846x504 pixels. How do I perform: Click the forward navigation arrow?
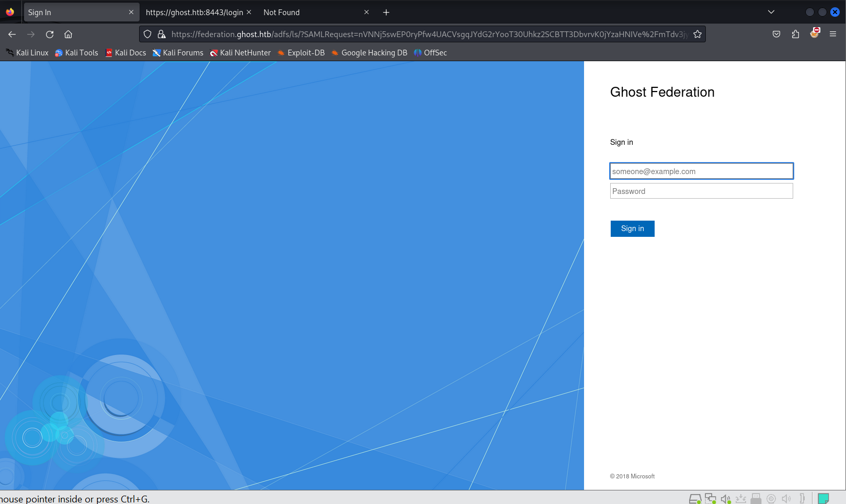[31, 35]
